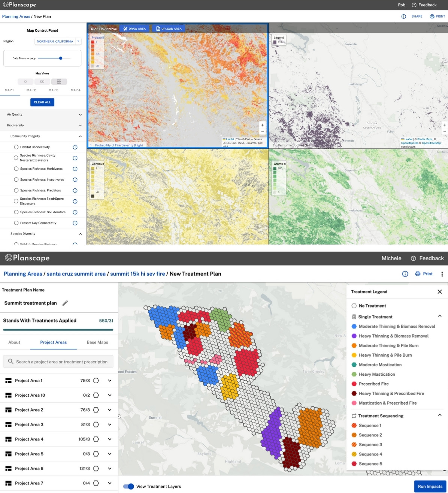Click the info icon in treatment plan header

tap(405, 274)
